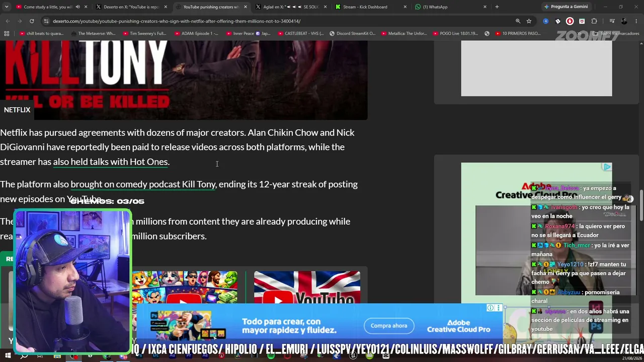Open the UK flag YouTube related article thumbnail

tap(307, 288)
